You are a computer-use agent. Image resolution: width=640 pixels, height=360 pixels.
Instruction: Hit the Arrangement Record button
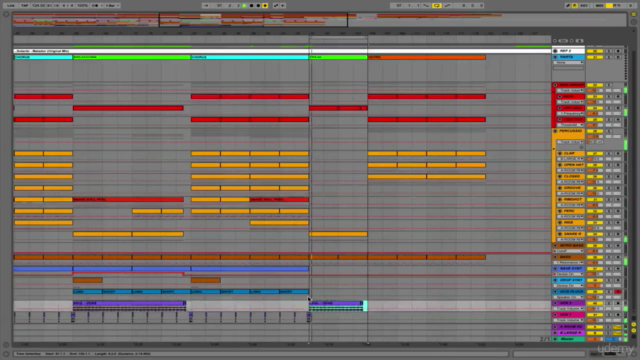tap(258, 6)
